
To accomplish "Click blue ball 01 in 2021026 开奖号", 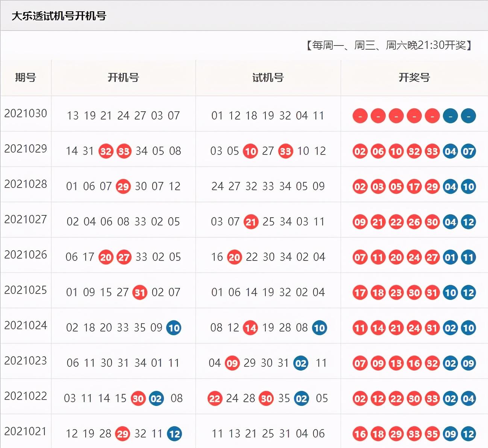I will 450,257.
